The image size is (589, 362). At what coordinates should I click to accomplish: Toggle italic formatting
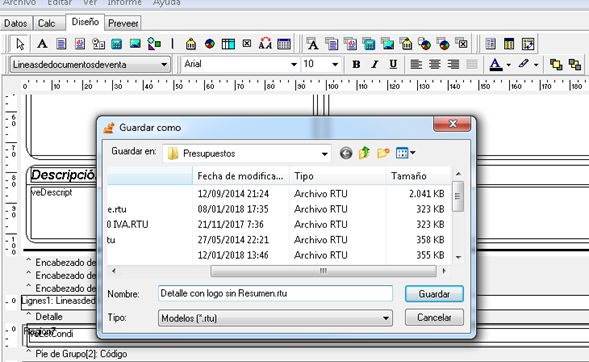pos(375,65)
